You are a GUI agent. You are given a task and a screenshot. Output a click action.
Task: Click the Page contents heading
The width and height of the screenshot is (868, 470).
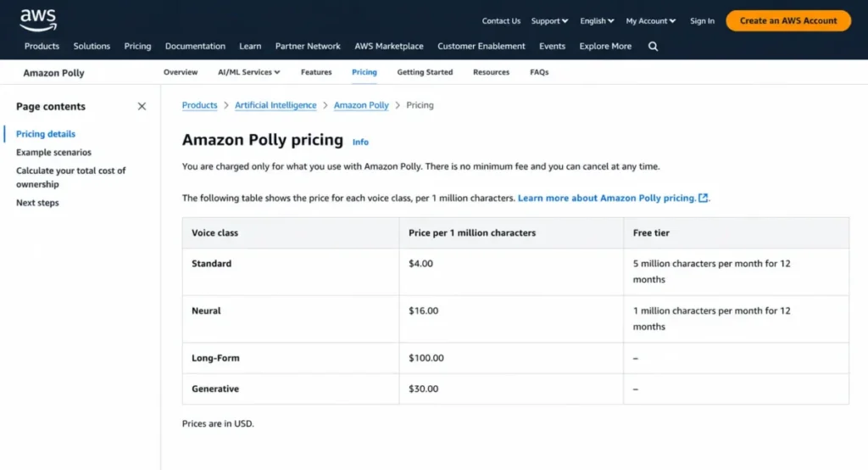(x=50, y=106)
